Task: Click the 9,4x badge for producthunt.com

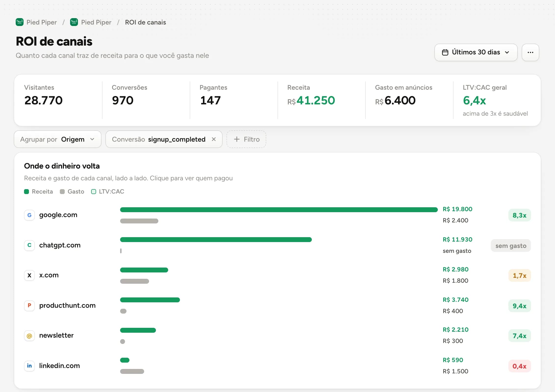Action: point(519,306)
